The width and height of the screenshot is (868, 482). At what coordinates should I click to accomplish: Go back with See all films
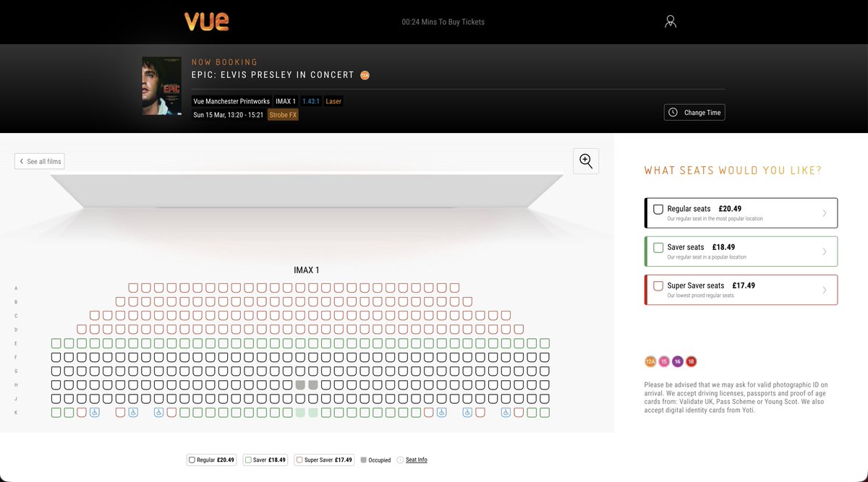coord(40,161)
